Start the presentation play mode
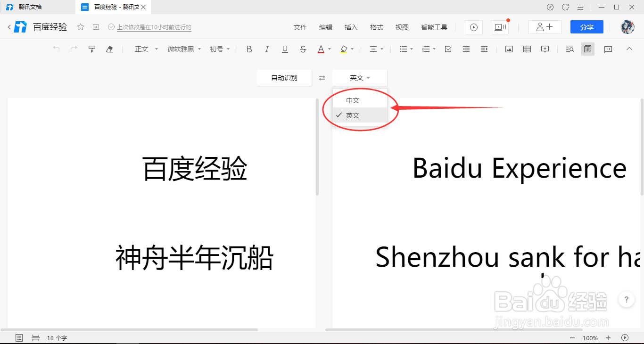644x344 pixels. click(474, 27)
